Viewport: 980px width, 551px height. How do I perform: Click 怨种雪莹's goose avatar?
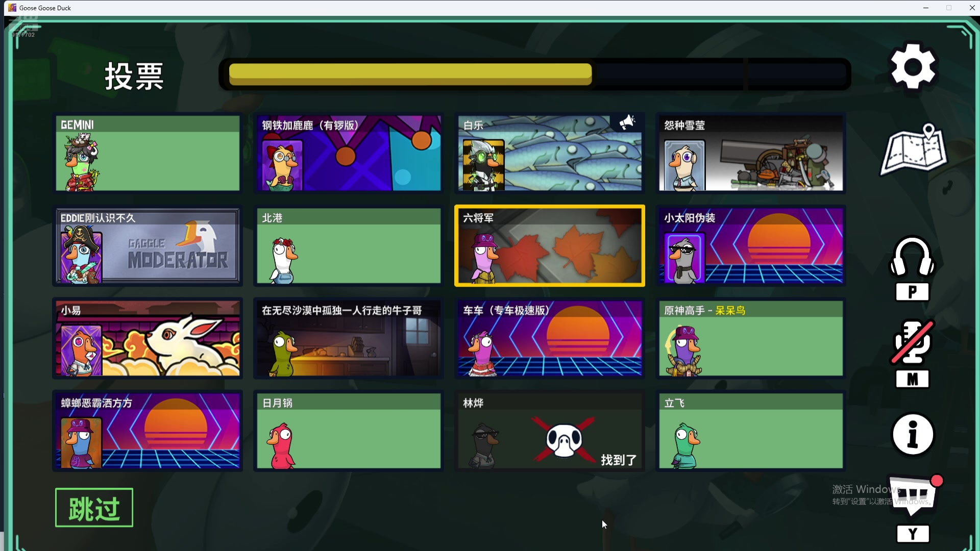click(684, 165)
